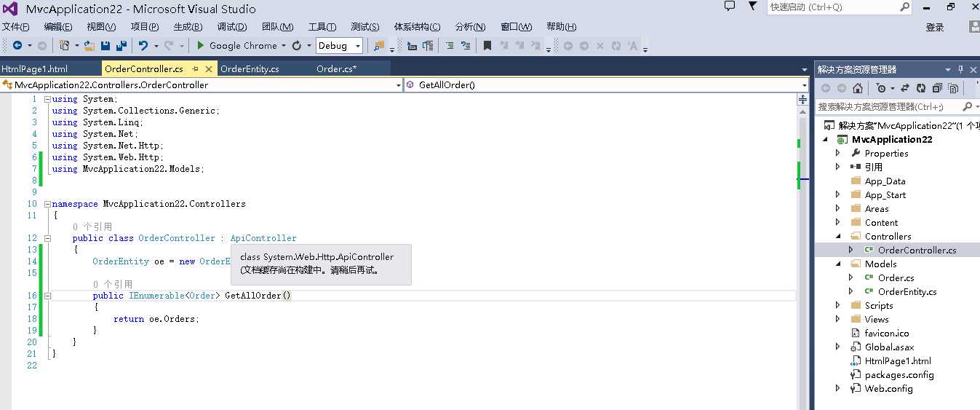
Task: Open the 工具(T) menu
Action: (322, 27)
